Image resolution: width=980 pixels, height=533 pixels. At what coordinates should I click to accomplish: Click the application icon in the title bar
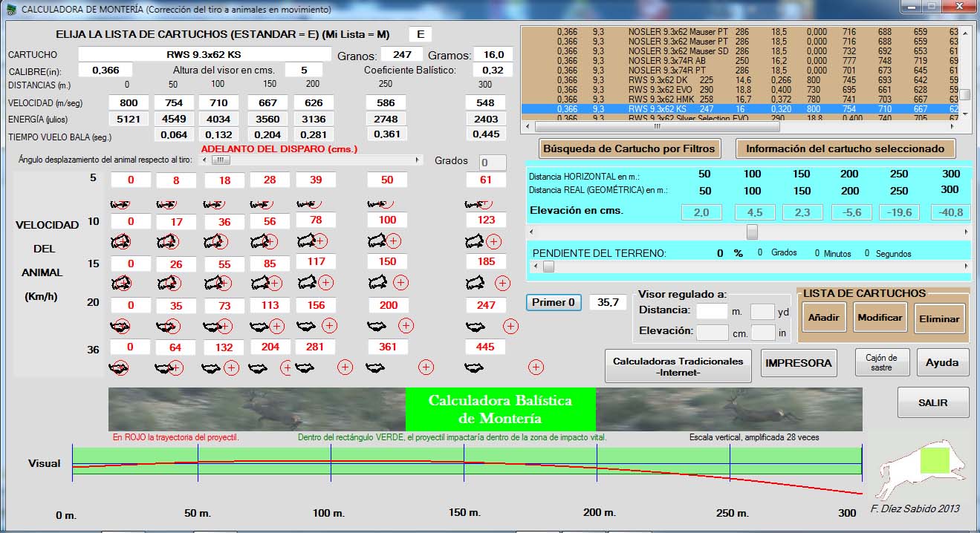point(10,10)
